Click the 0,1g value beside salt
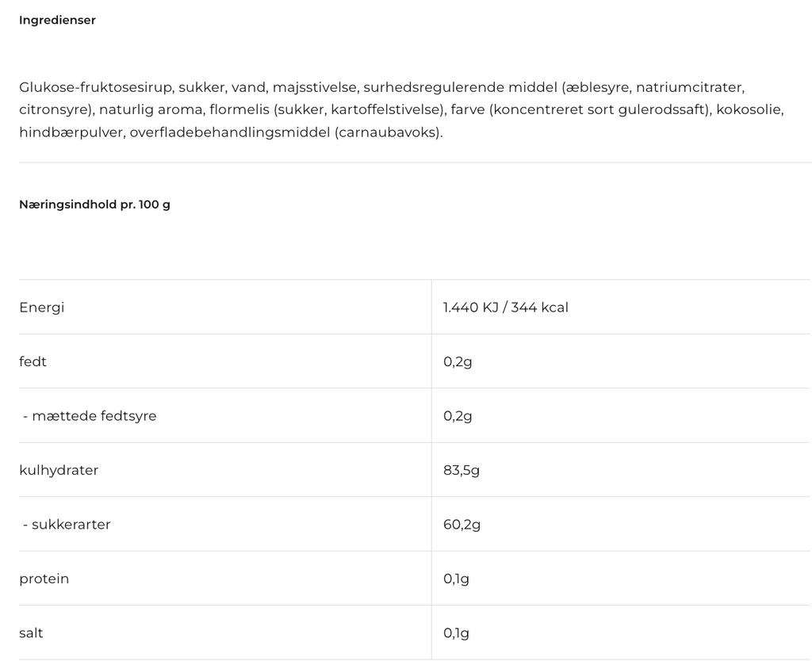The height and width of the screenshot is (661, 812). coord(456,633)
